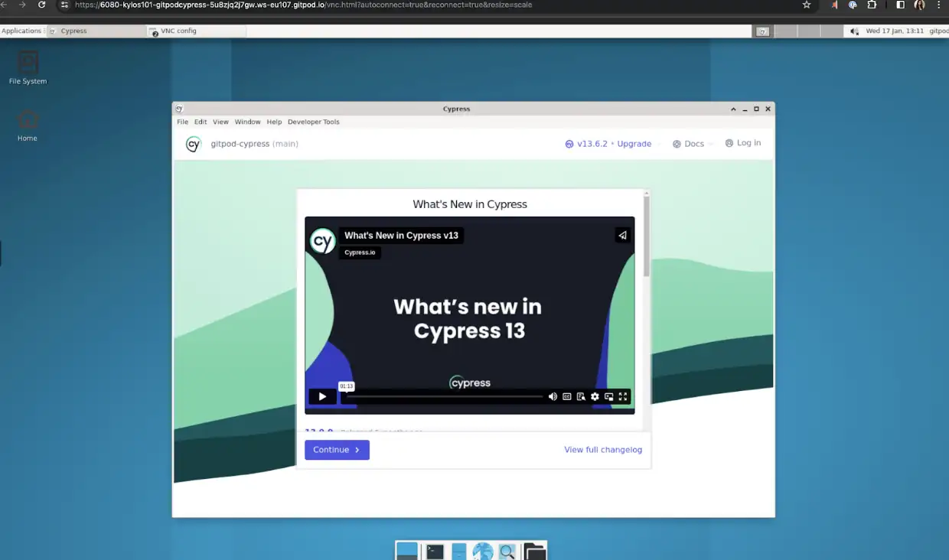Click the video title What's New in Cypress v13
This screenshot has width=949, height=560.
(x=401, y=236)
